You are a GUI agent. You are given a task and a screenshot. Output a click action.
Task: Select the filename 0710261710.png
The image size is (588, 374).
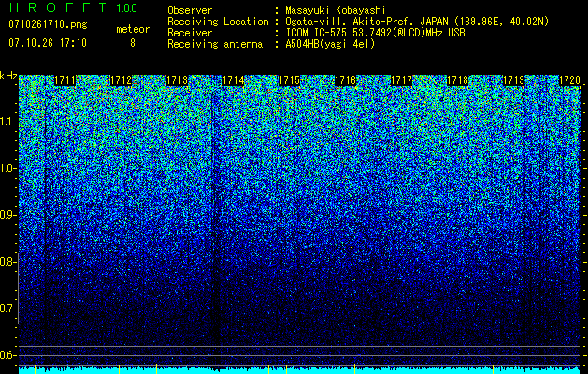(48, 24)
